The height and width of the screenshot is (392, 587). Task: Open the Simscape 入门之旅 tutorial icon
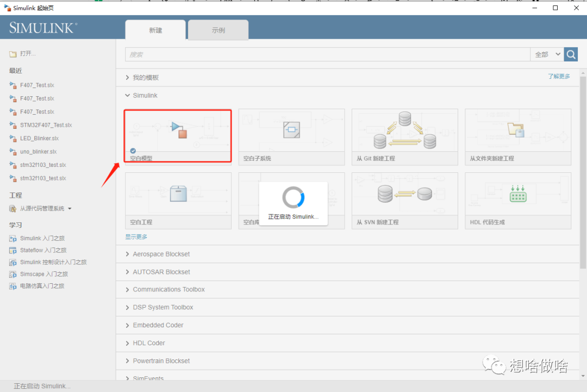[13, 275]
